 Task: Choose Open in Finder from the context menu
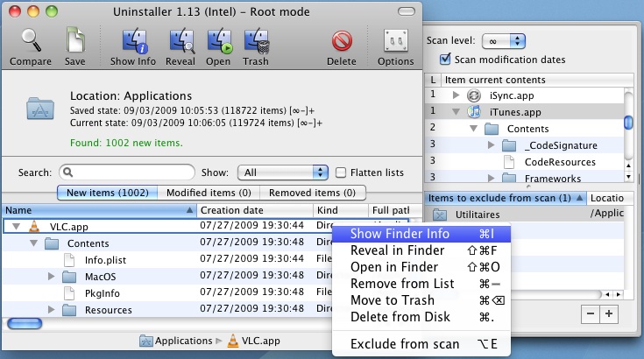pyautogui.click(x=421, y=267)
